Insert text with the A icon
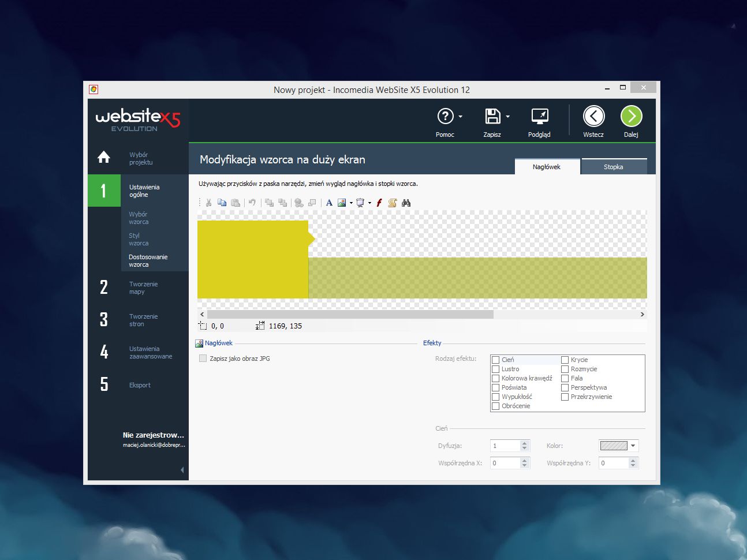 pyautogui.click(x=329, y=203)
